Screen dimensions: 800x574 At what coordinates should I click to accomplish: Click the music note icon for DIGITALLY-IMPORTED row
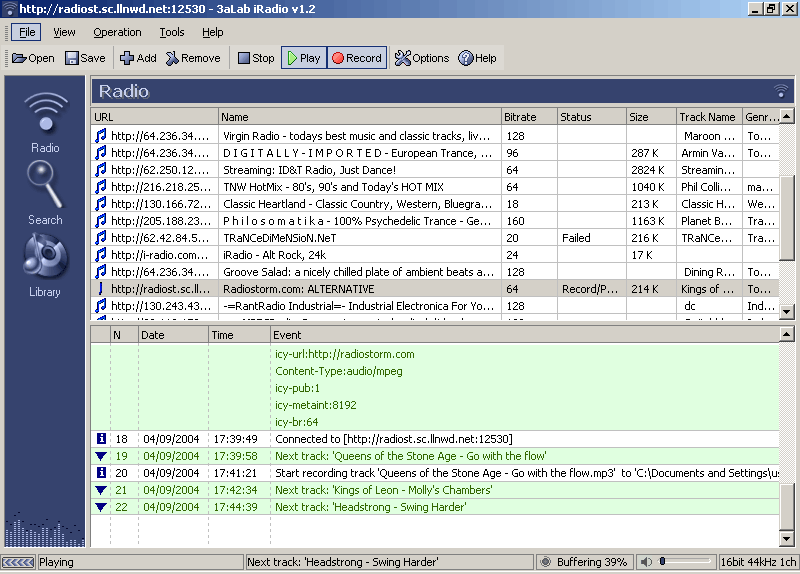click(x=101, y=153)
